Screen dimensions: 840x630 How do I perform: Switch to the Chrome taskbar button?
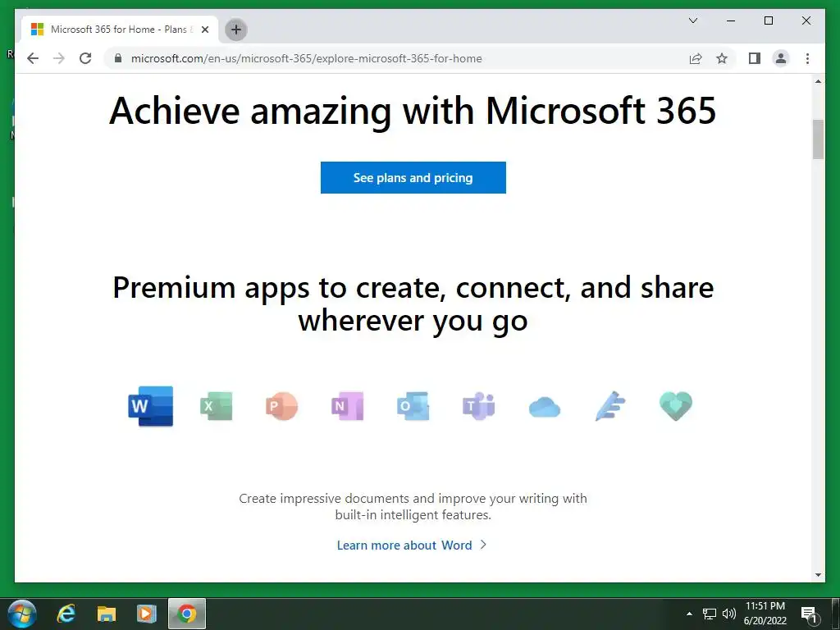186,614
